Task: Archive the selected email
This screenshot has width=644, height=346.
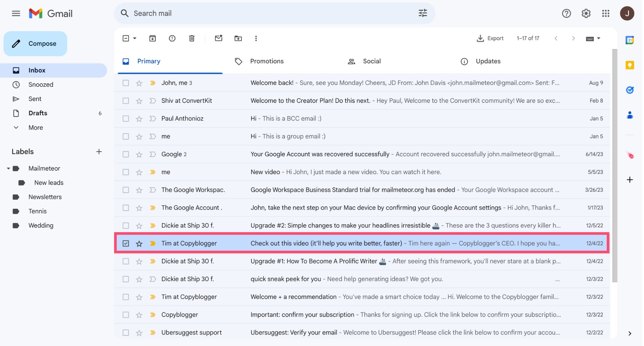Action: (153, 38)
